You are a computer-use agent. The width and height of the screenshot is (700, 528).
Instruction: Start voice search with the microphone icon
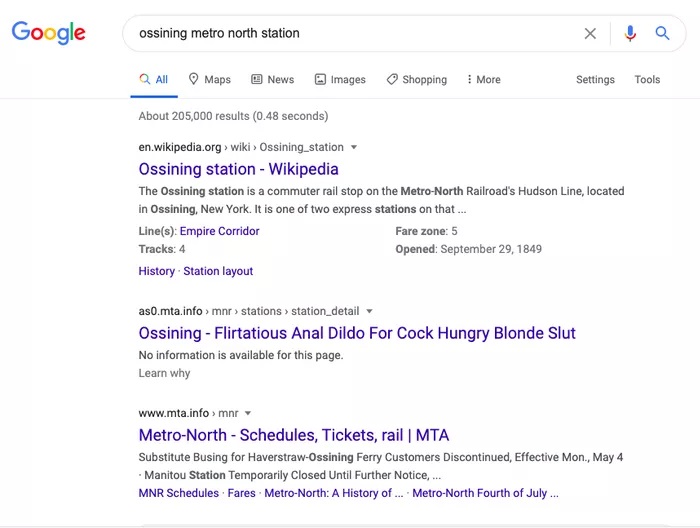click(x=630, y=33)
